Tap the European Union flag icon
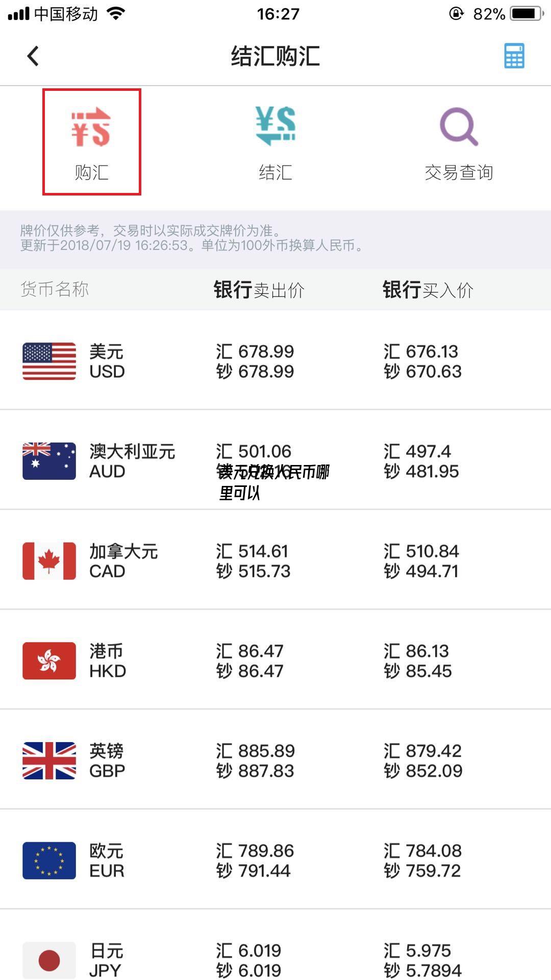Viewport: 551px width, 980px height. 49,861
